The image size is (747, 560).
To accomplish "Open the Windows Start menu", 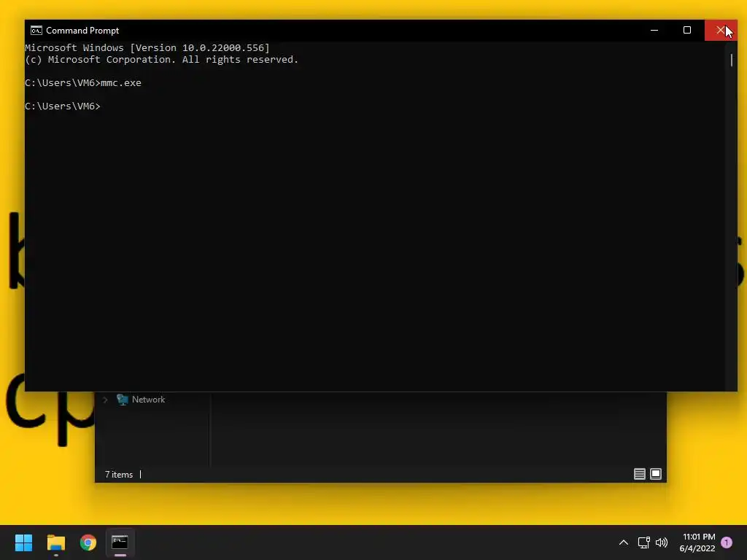I will 23,542.
